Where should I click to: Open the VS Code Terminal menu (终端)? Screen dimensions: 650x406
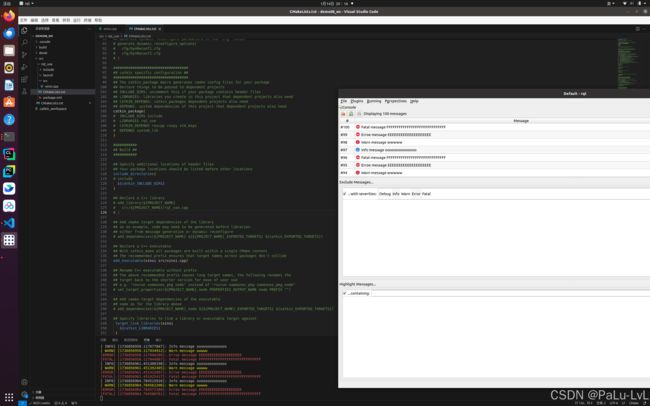87,20
